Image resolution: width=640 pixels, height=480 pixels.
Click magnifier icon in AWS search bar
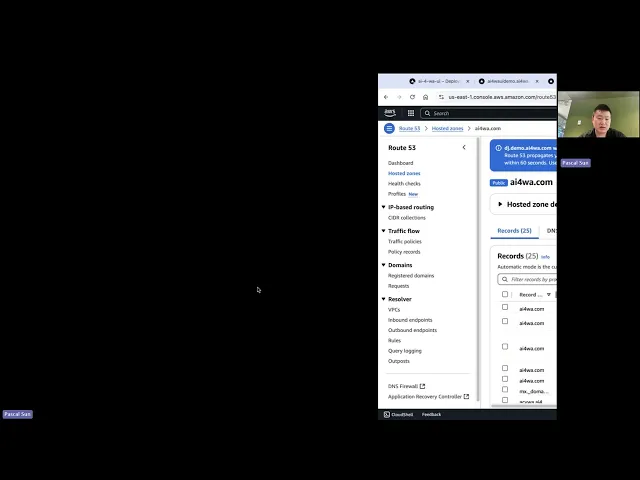pos(427,113)
